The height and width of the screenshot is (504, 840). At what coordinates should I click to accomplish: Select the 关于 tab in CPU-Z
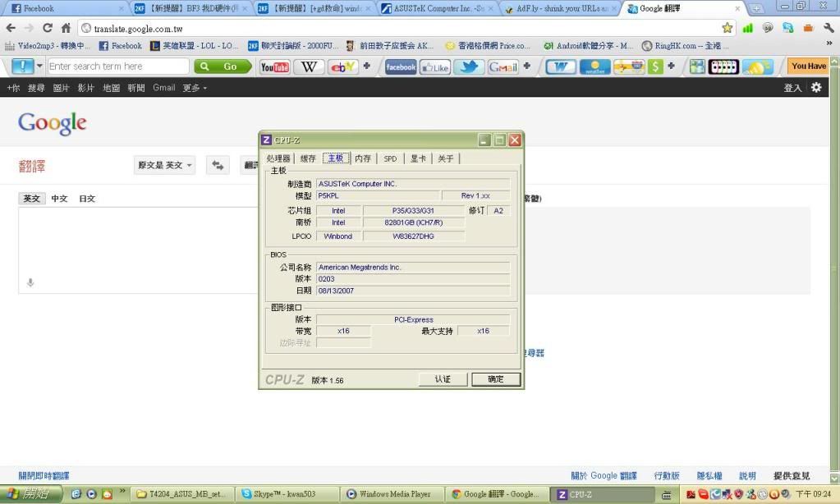pyautogui.click(x=445, y=158)
